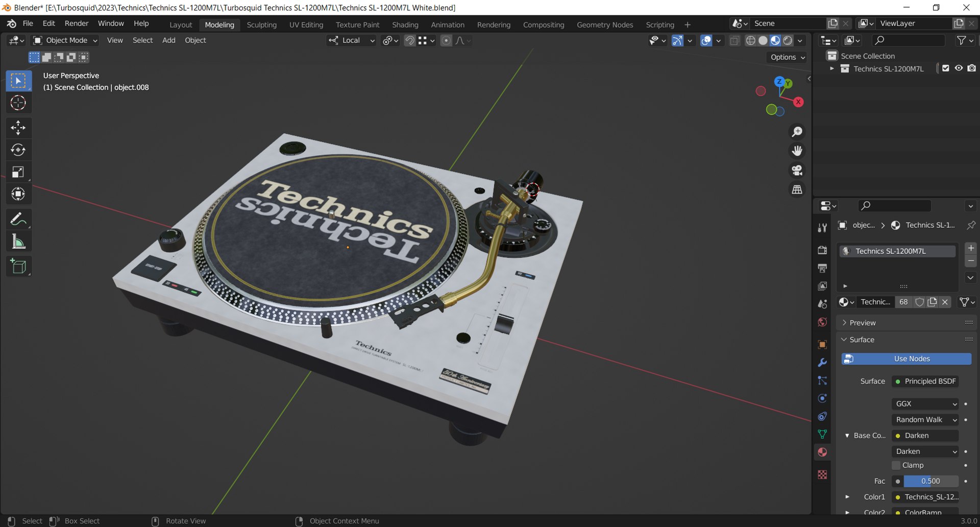The width and height of the screenshot is (980, 527).
Task: Open the GGX distribution dropdown
Action: (x=925, y=404)
